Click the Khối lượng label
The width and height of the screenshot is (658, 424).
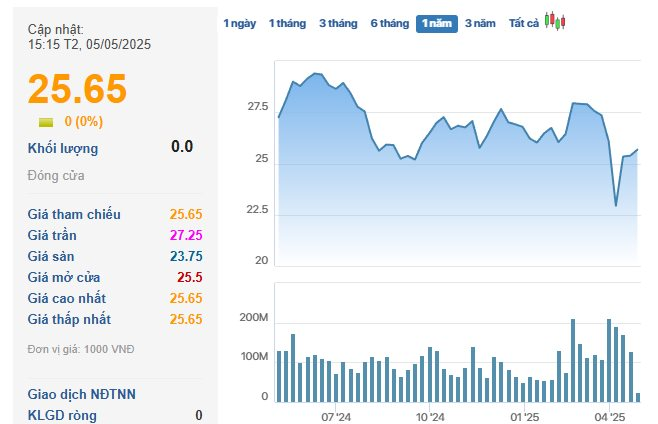click(63, 148)
